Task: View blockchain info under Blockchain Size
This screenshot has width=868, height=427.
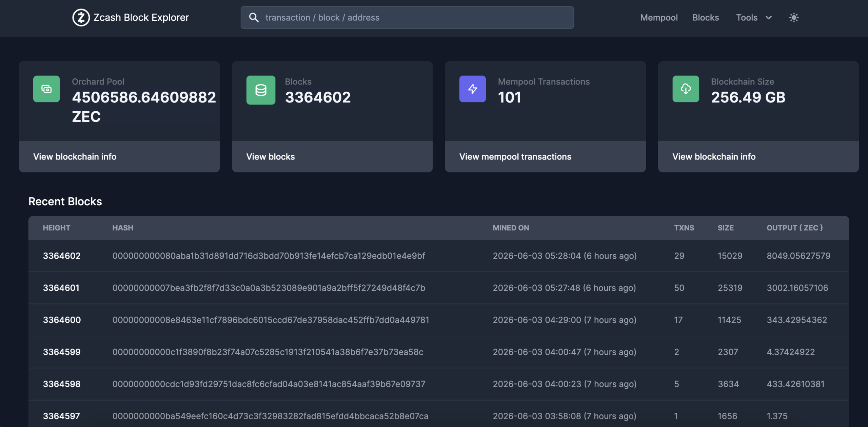Action: pyautogui.click(x=714, y=156)
